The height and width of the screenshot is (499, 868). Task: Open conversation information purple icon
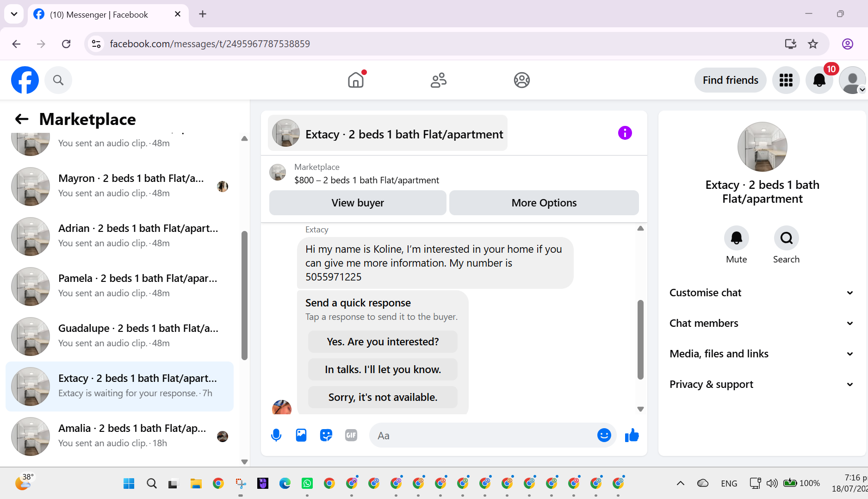click(x=625, y=133)
